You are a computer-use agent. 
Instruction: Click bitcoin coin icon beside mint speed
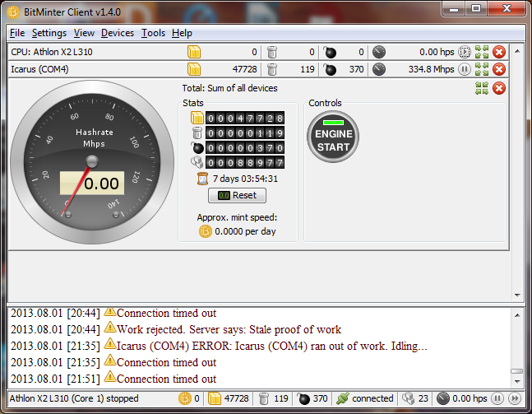(206, 231)
